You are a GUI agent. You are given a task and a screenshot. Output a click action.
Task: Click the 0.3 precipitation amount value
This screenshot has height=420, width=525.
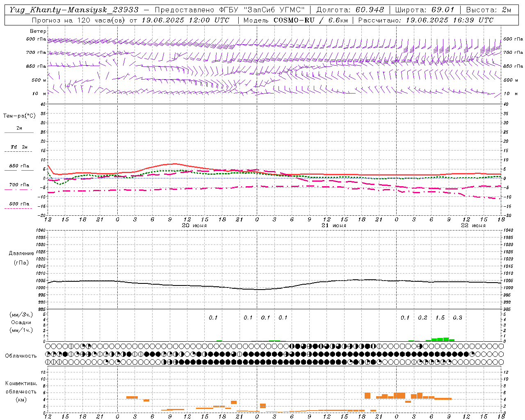(x=457, y=318)
